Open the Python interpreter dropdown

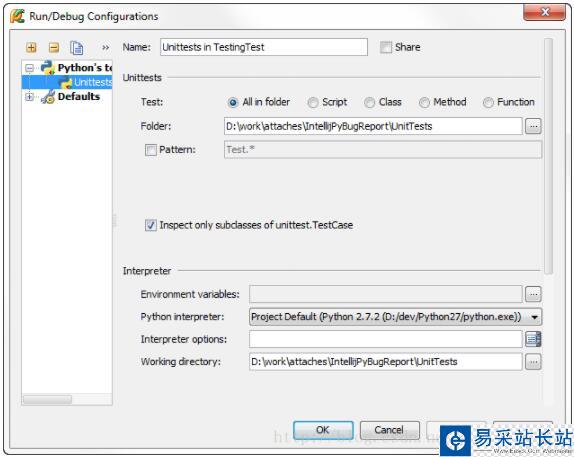[x=396, y=317]
